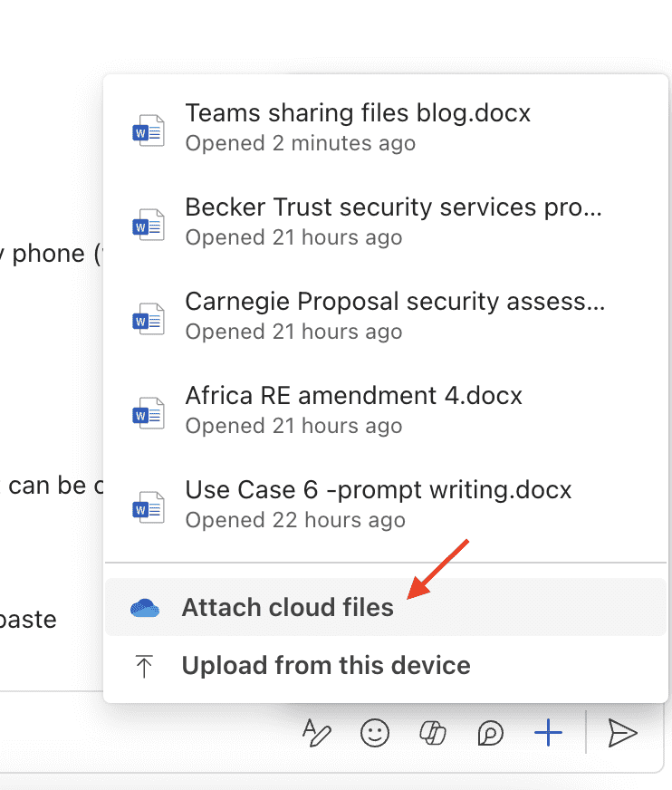Click the Copilot icon in compose toolbar

tap(433, 733)
